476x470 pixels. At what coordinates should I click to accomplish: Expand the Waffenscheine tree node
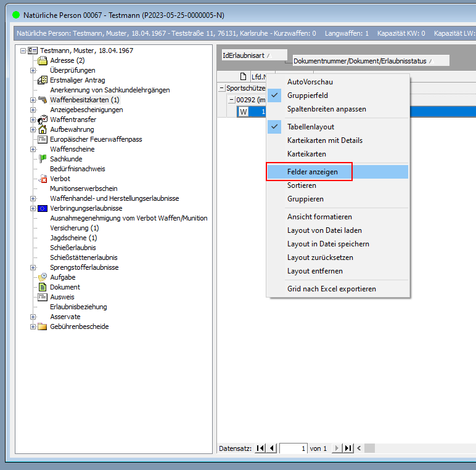coord(33,149)
